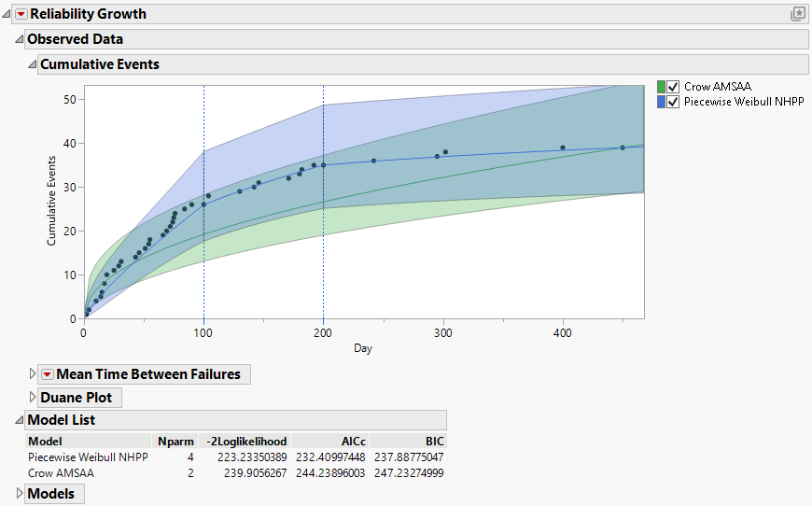Screen dimensions: 812x506
Task: Uncheck the Piecewise Weibull NHPP checkbox
Action: point(674,101)
